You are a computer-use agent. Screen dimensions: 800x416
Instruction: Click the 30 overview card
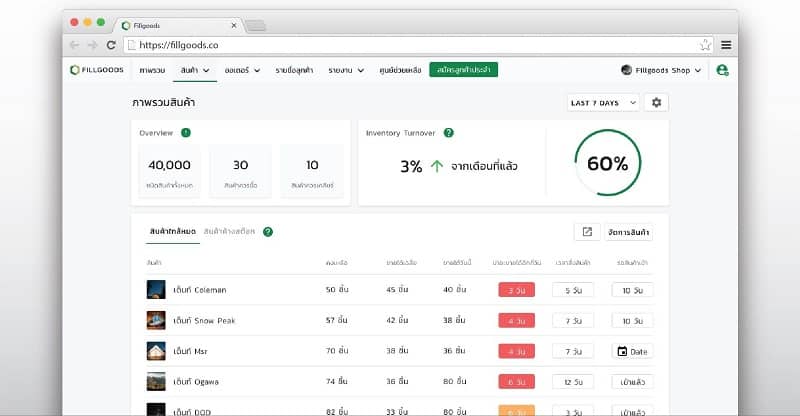click(x=240, y=172)
